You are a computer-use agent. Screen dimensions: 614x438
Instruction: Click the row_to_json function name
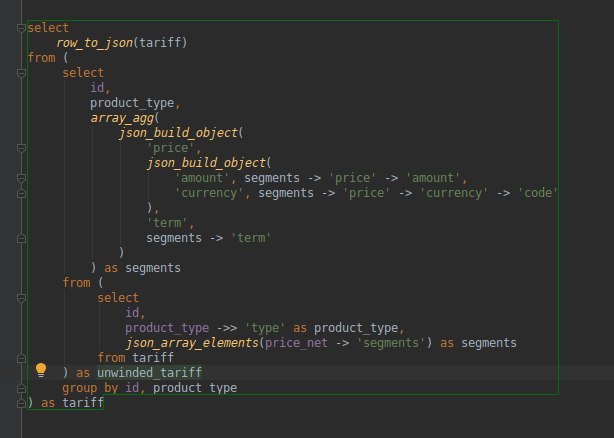click(x=94, y=43)
